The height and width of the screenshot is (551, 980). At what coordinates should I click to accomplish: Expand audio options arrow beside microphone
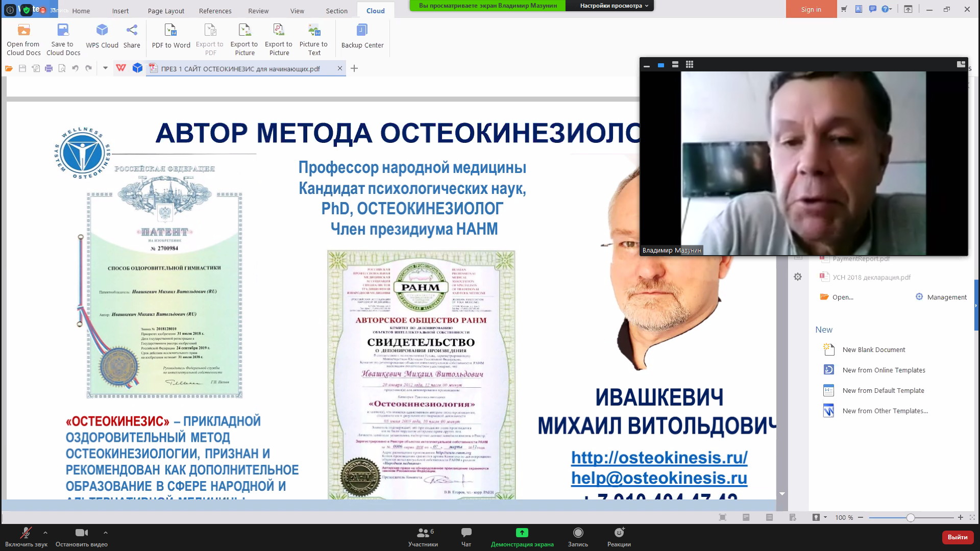pyautogui.click(x=45, y=532)
